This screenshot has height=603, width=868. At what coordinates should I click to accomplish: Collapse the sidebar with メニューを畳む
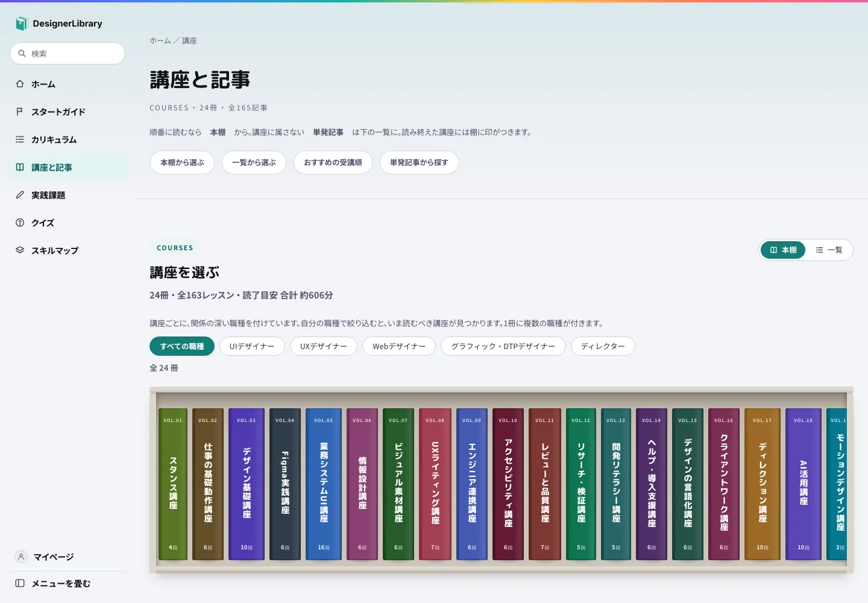[x=68, y=583]
